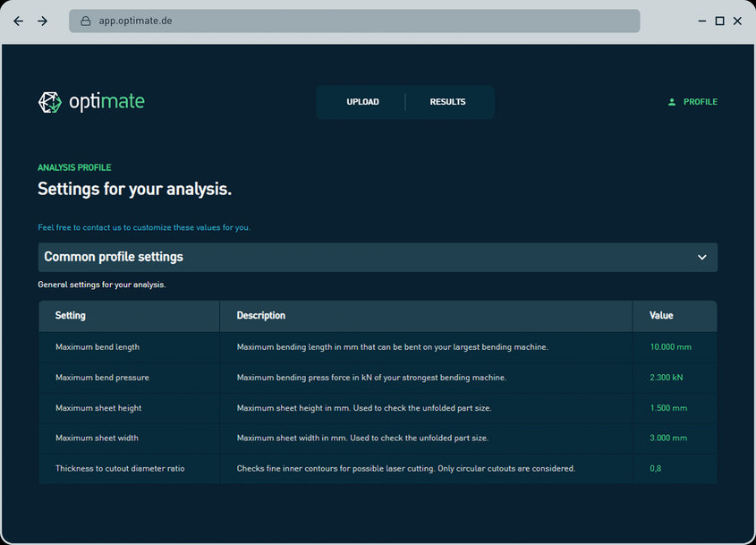
Task: Click the General settings for your analysis text
Action: click(x=102, y=285)
